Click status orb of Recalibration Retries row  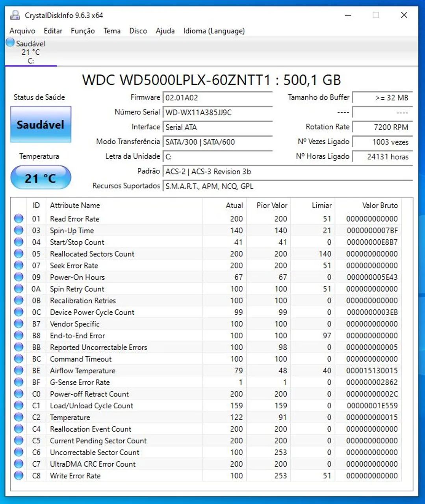[19, 300]
